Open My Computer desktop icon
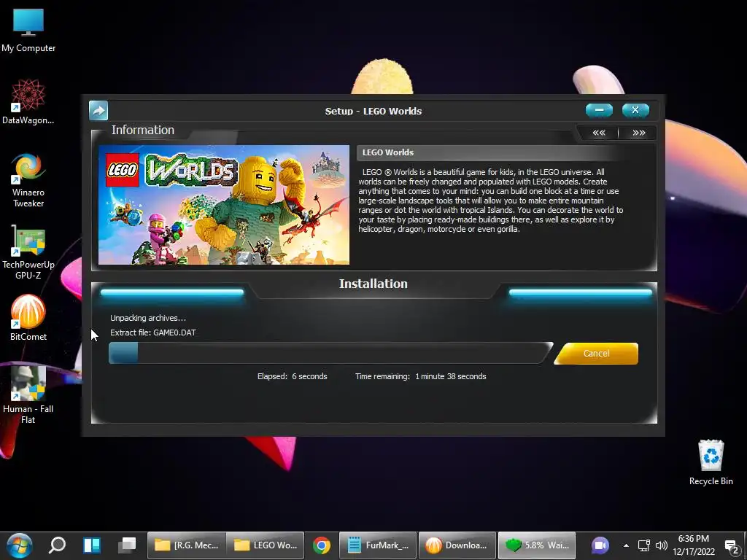This screenshot has width=747, height=560. (x=28, y=31)
